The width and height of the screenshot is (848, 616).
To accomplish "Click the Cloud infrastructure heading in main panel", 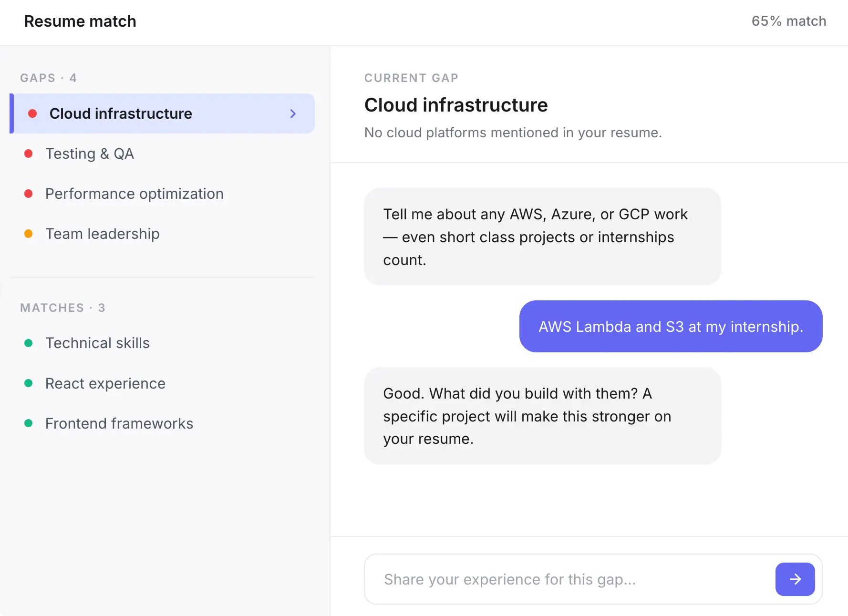I will 456,105.
